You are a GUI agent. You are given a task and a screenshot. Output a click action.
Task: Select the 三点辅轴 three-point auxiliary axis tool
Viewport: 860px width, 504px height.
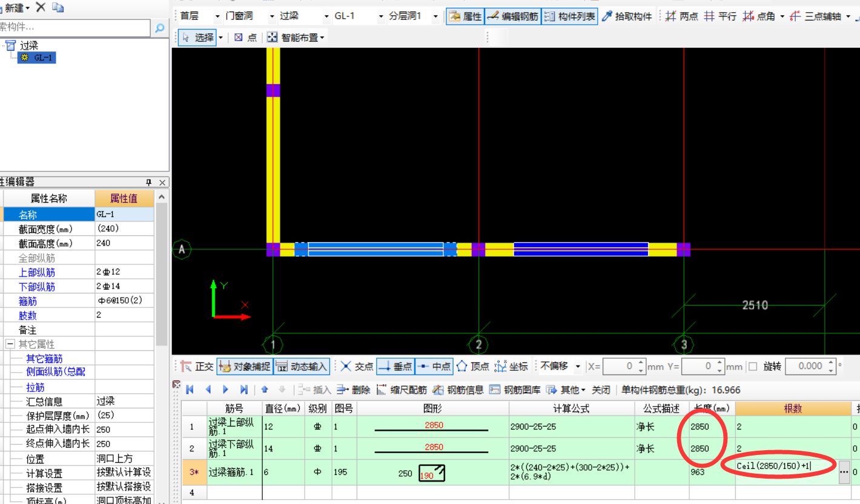(x=816, y=16)
